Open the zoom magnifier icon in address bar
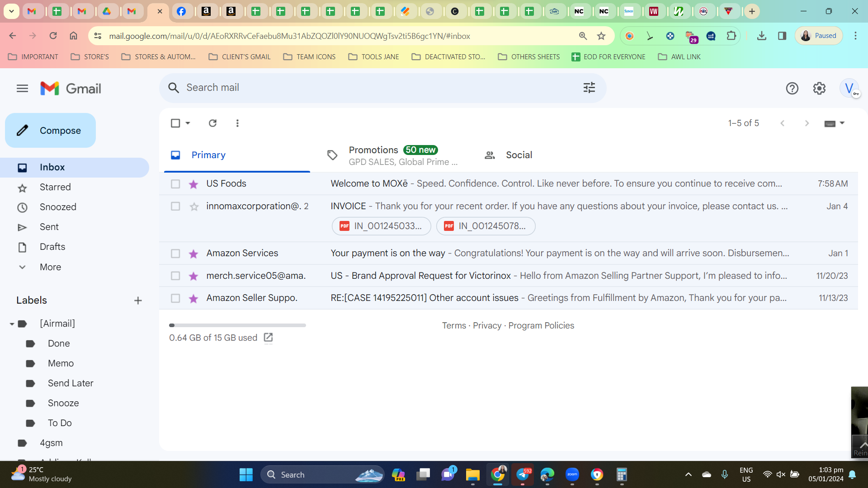The image size is (868, 488). (583, 36)
